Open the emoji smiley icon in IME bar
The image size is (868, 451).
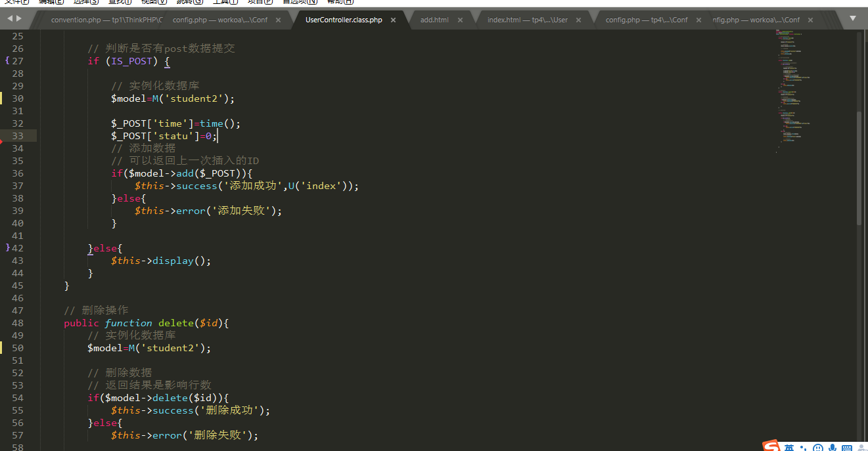coord(818,448)
